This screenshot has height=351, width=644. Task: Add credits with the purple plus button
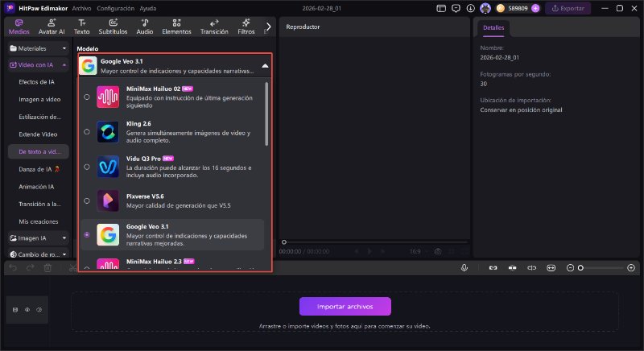(535, 8)
